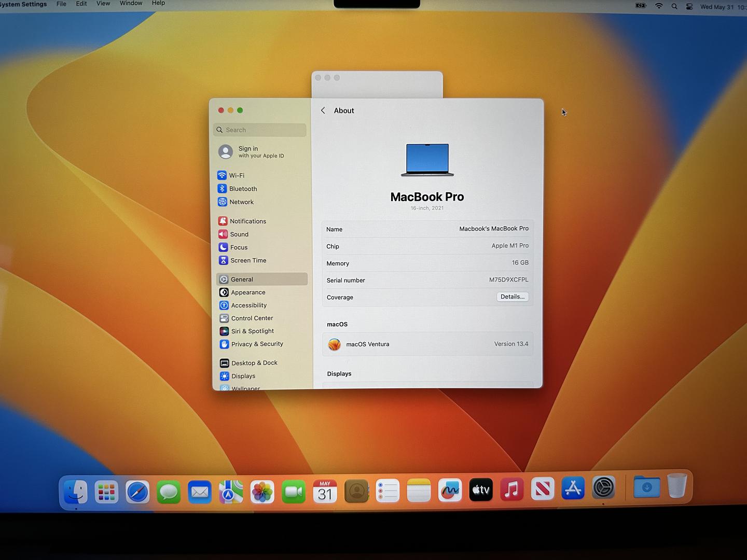Click the settings Search field
The image size is (747, 560).
tap(260, 130)
